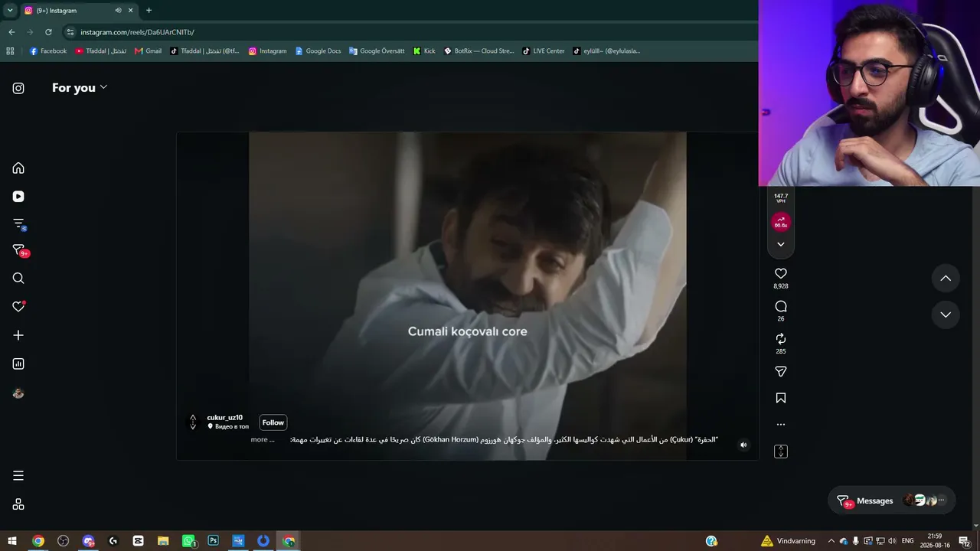This screenshot has height=551, width=980.
Task: Open Instagram home from the logo icon
Action: (x=18, y=88)
